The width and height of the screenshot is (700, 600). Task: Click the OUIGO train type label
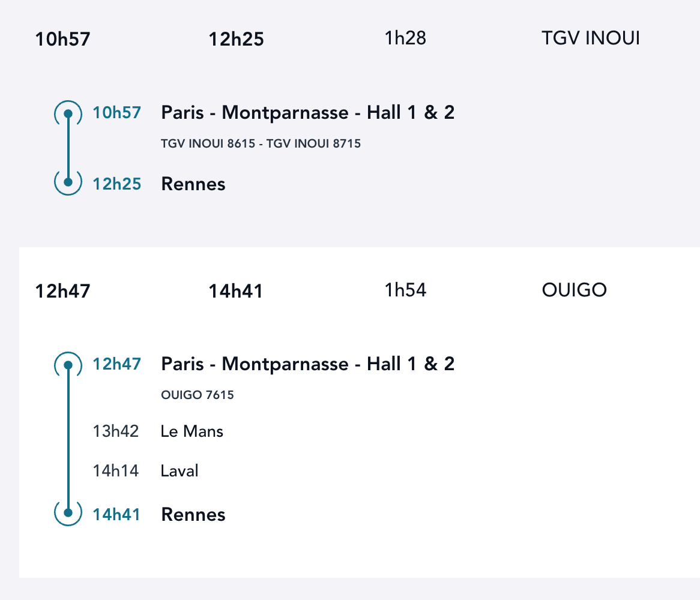(574, 290)
